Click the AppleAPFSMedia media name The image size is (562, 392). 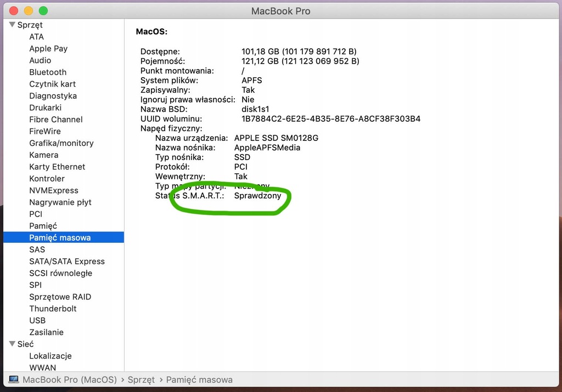click(x=267, y=147)
